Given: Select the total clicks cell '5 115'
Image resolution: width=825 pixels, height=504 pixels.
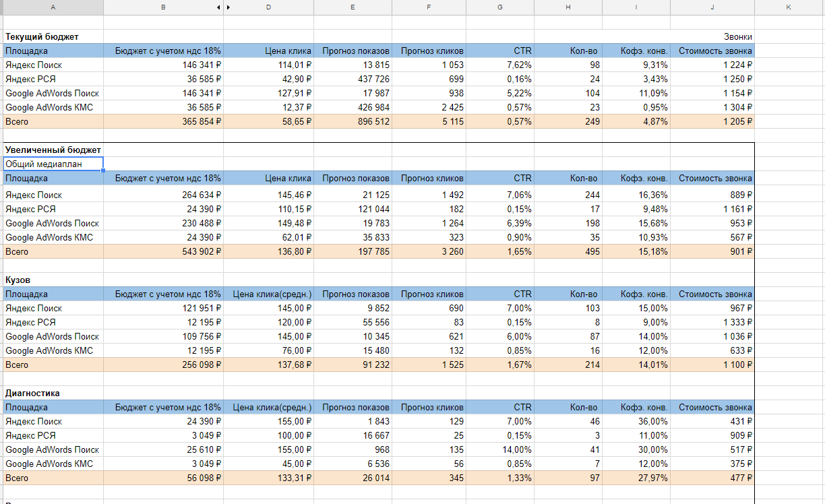Looking at the screenshot, I should coord(429,121).
